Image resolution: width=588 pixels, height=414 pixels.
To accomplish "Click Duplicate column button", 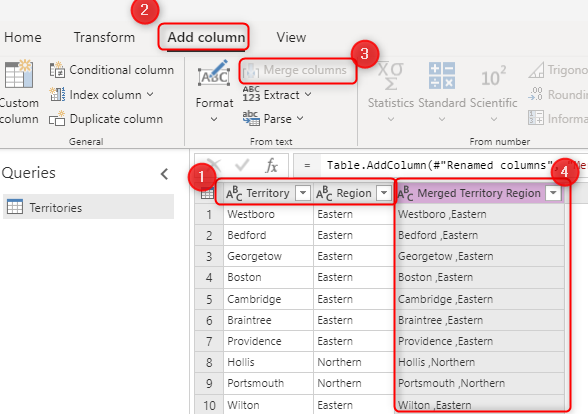I will click(106, 119).
